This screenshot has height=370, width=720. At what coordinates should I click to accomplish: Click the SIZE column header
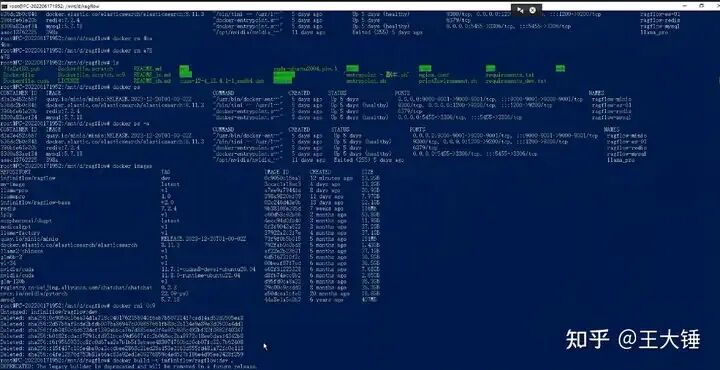tap(367, 172)
